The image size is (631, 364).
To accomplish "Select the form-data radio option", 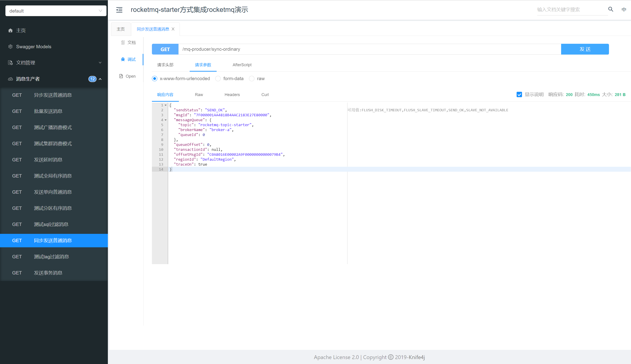I will coord(218,79).
